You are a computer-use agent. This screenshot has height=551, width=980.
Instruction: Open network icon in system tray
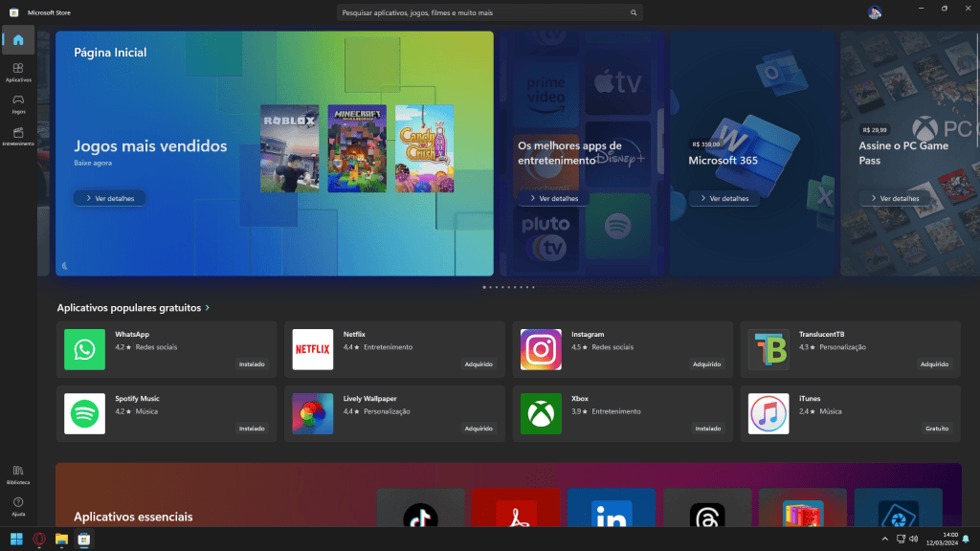(x=900, y=540)
